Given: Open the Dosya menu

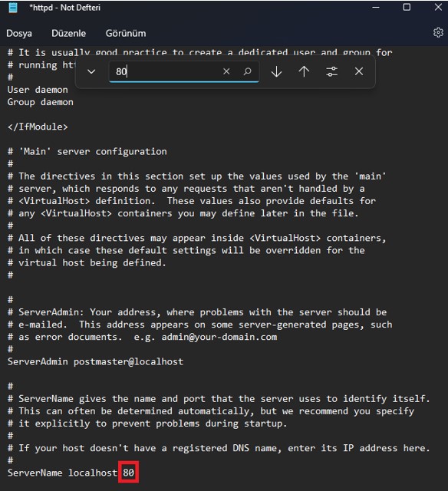Looking at the screenshot, I should tap(19, 33).
